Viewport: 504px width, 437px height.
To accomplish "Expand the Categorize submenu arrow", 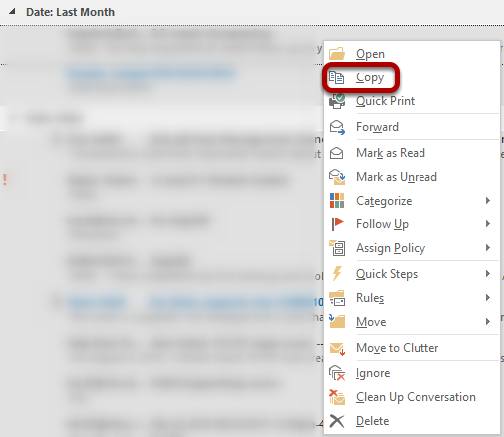I will [x=488, y=201].
